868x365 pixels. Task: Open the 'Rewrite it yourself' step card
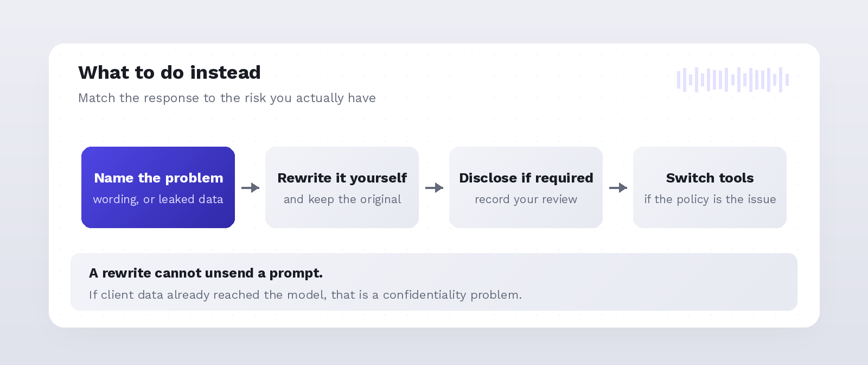tap(342, 187)
